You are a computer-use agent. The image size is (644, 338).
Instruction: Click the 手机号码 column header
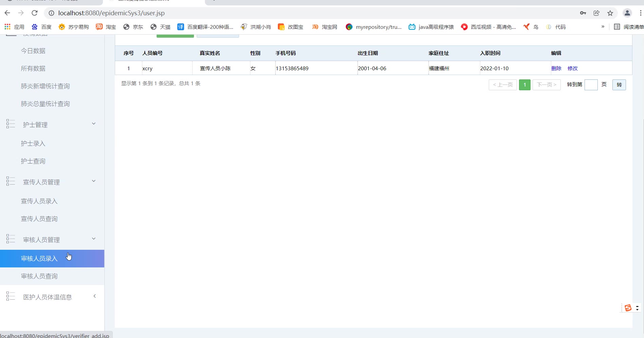tap(285, 53)
